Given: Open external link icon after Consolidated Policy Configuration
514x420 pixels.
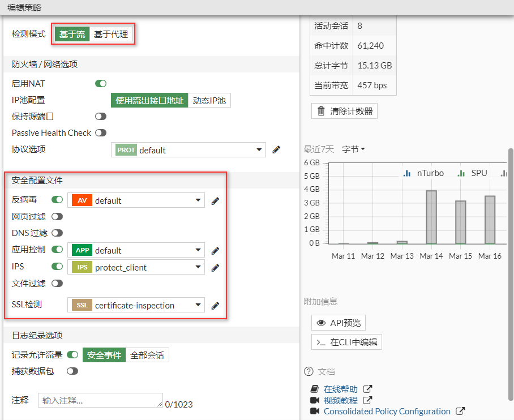Looking at the screenshot, I should [460, 411].
